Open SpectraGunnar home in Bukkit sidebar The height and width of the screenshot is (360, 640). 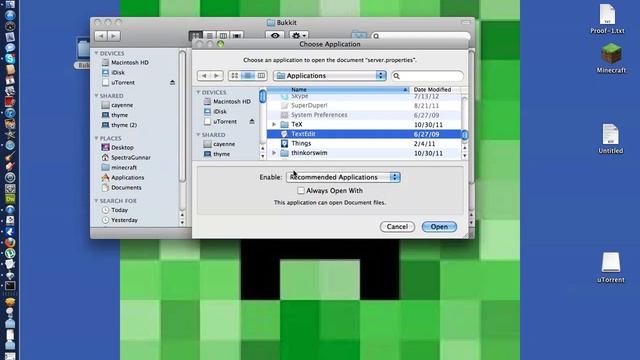point(126,158)
